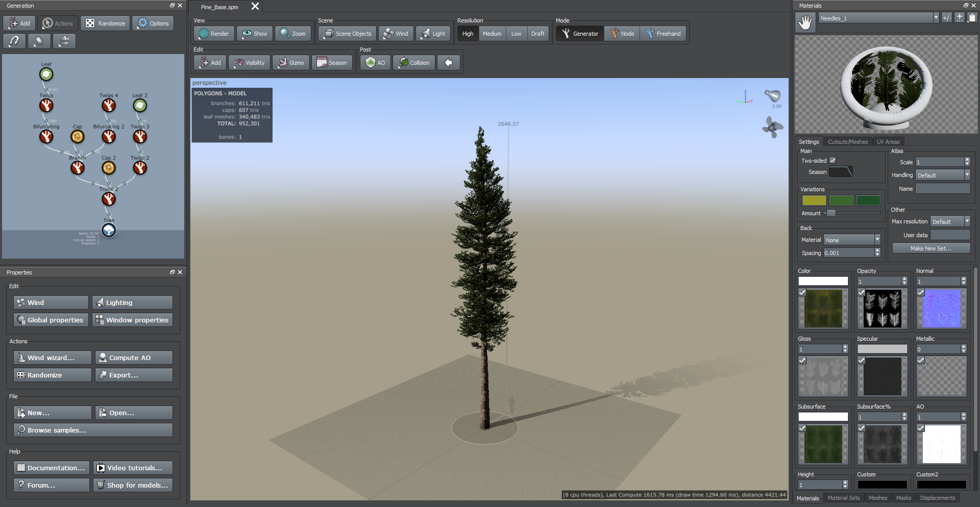The width and height of the screenshot is (980, 507).
Task: Toggle the Two-sided checkbox
Action: 832,160
